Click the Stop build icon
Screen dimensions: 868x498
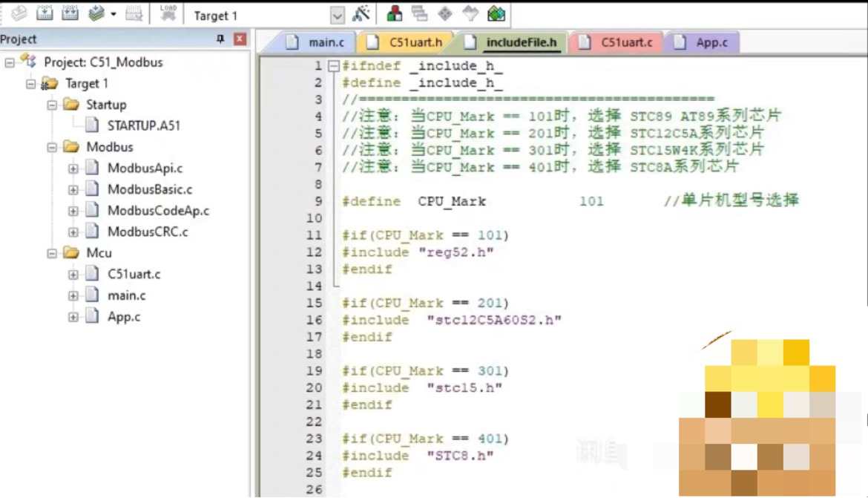(x=134, y=13)
